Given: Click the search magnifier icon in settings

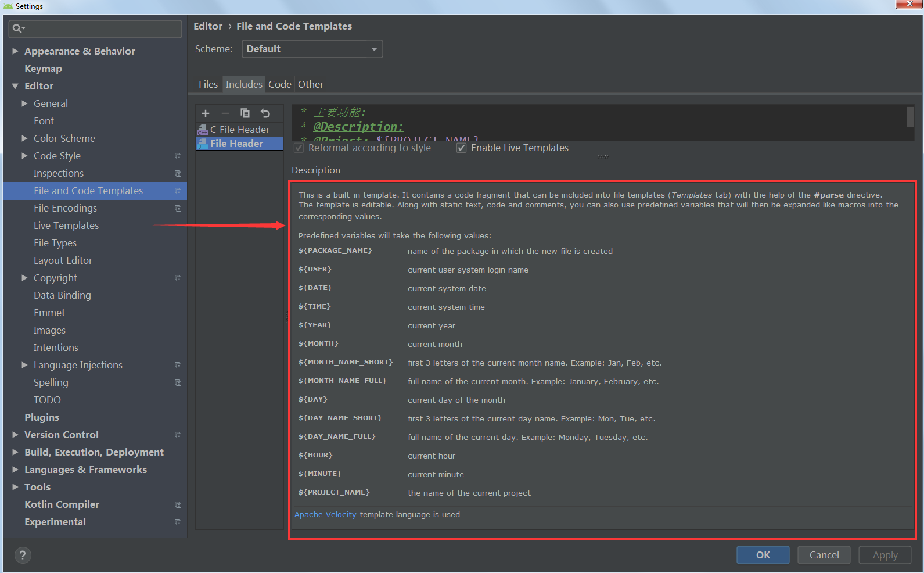Looking at the screenshot, I should coord(18,28).
